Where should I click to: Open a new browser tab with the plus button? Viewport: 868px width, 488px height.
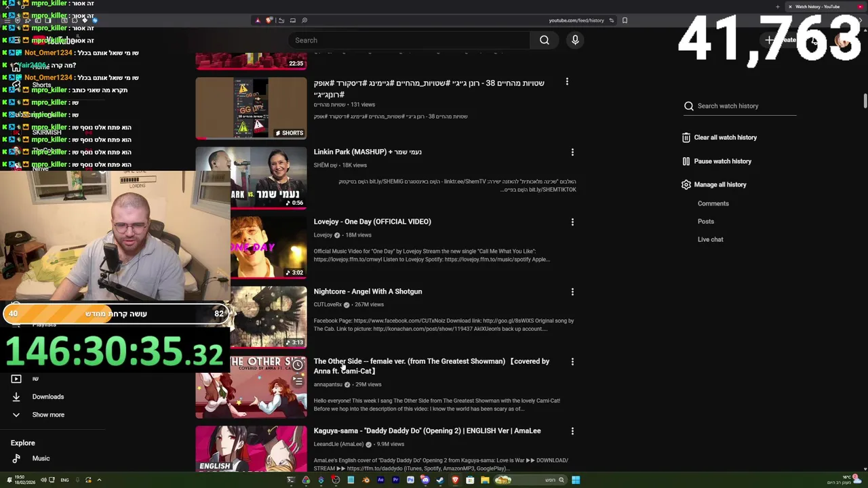pos(777,7)
